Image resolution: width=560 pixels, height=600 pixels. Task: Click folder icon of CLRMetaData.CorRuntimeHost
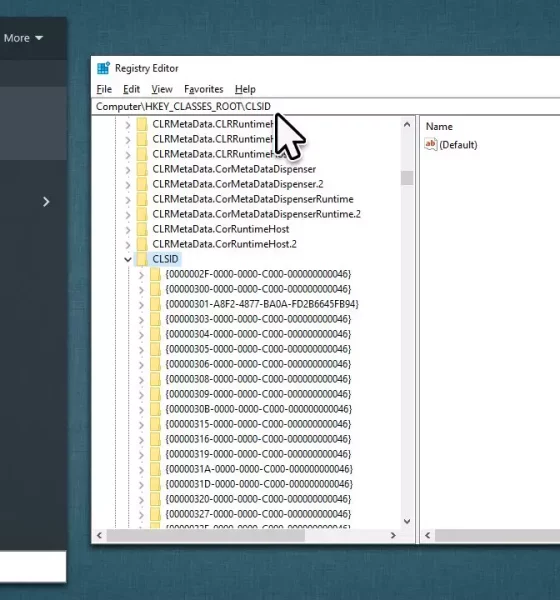point(142,229)
